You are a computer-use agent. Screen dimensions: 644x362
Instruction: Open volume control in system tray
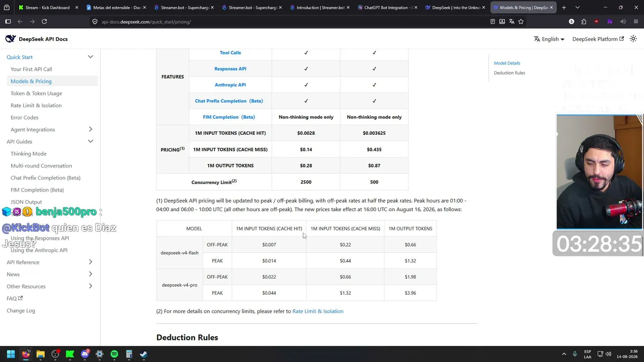click(x=608, y=354)
